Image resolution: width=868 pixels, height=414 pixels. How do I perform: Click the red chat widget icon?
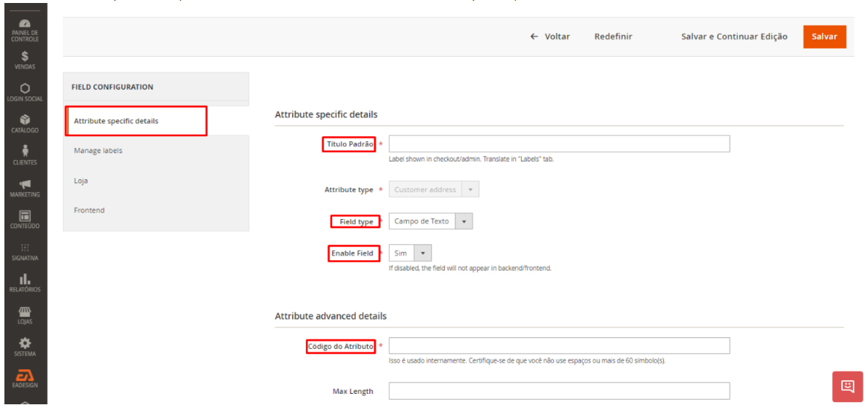[x=847, y=386]
